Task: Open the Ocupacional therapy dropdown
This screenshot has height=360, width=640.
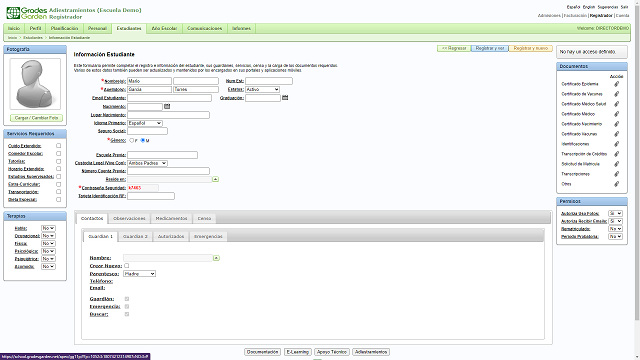Action: (x=48, y=236)
